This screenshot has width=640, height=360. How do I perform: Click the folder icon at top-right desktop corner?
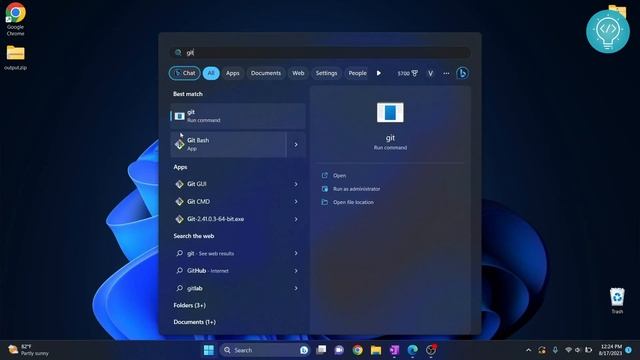click(617, 10)
